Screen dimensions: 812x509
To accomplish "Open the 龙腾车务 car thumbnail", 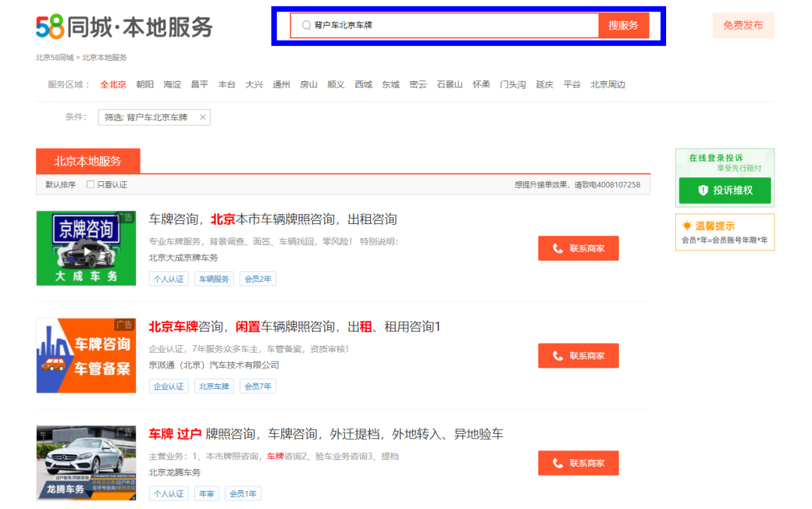I will point(86,463).
